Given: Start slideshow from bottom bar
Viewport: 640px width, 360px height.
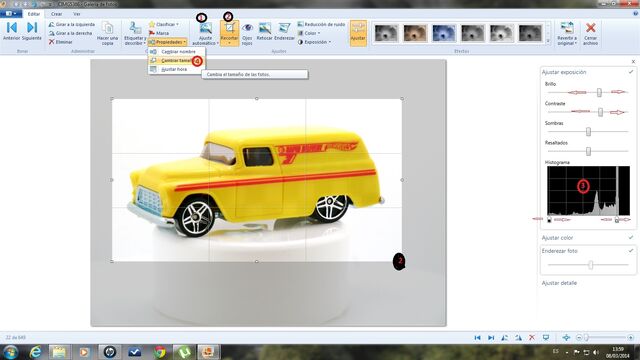Looking at the screenshot, I should pyautogui.click(x=546, y=338).
